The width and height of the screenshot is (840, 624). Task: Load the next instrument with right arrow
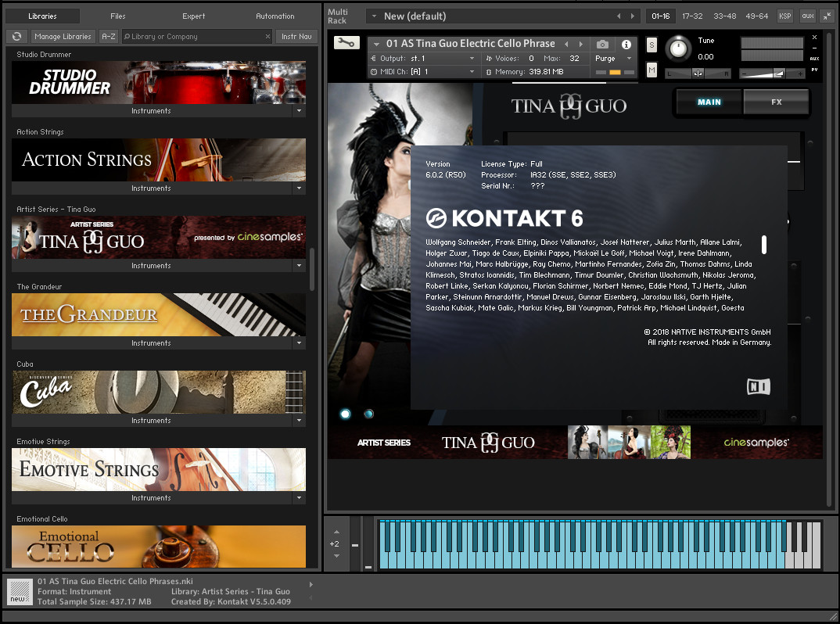pos(580,43)
